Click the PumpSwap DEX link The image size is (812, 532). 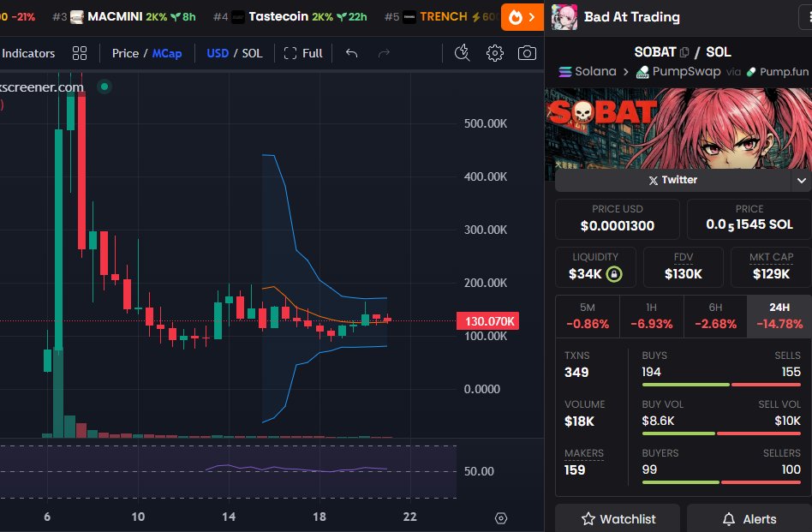(x=678, y=71)
